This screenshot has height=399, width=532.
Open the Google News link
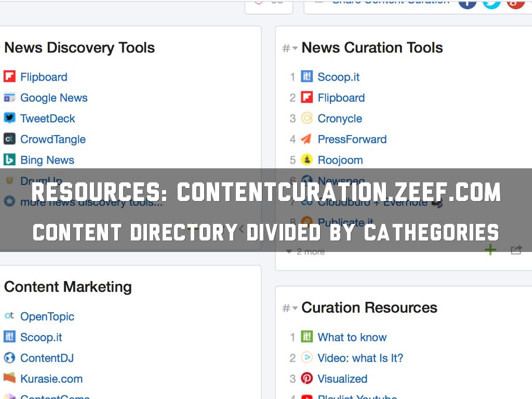click(54, 98)
